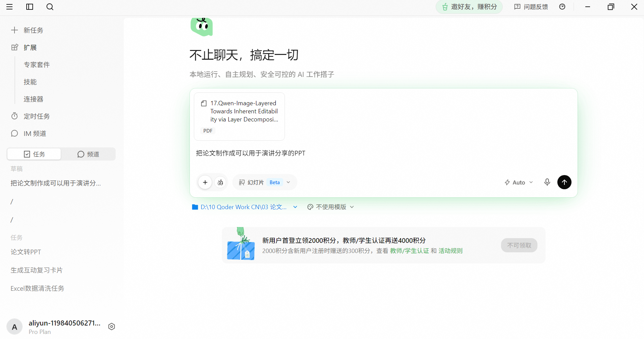Click the 不可领取 button
This screenshot has width=644, height=339.
(519, 245)
